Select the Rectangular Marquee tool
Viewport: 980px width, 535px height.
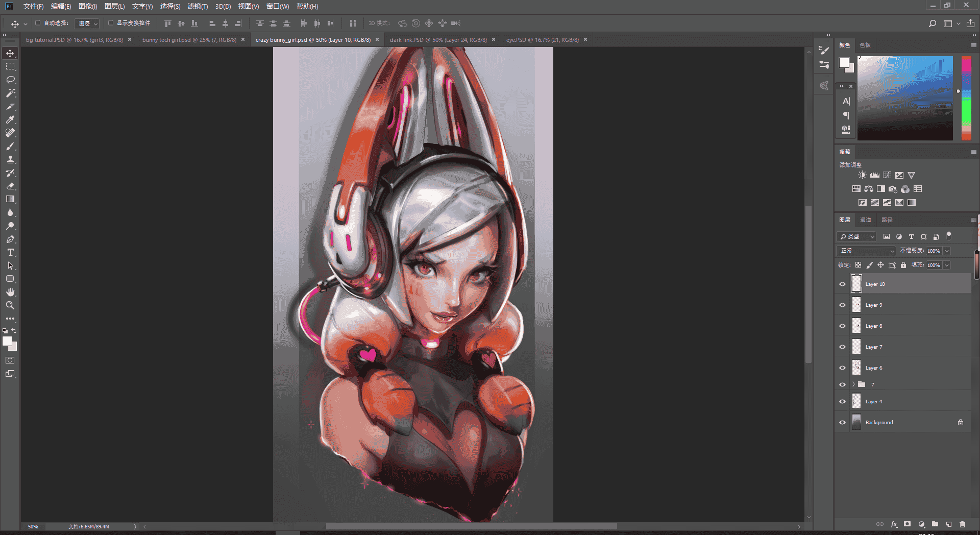click(x=10, y=67)
